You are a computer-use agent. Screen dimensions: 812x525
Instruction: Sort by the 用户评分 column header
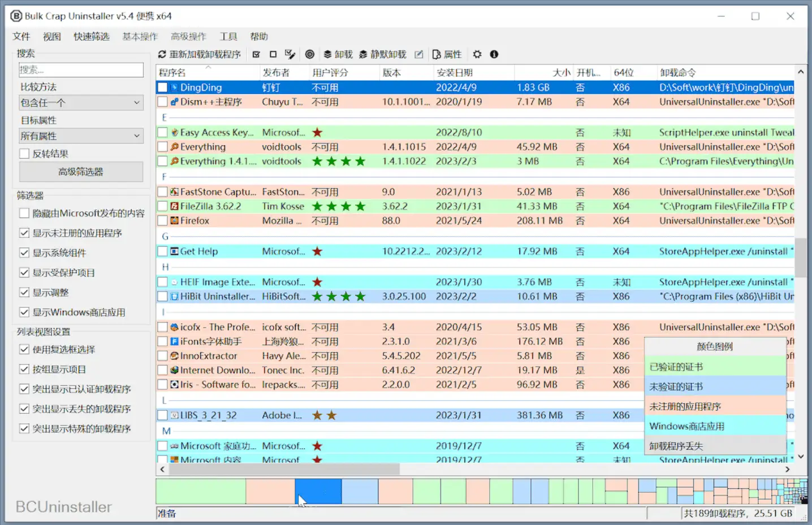coord(344,72)
